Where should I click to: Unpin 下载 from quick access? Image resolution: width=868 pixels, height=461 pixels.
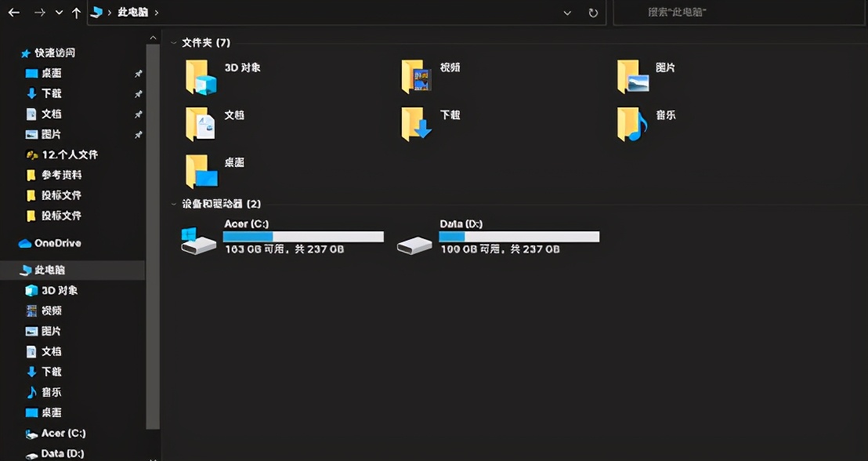138,93
